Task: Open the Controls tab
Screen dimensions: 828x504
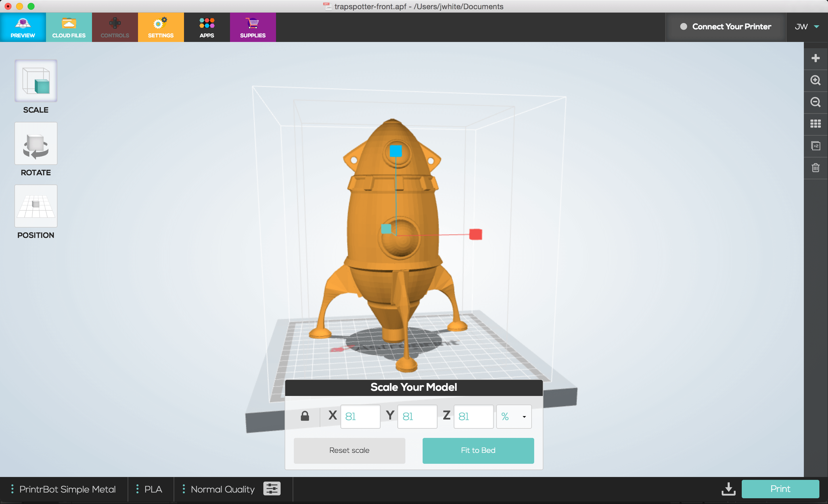Action: tap(115, 27)
